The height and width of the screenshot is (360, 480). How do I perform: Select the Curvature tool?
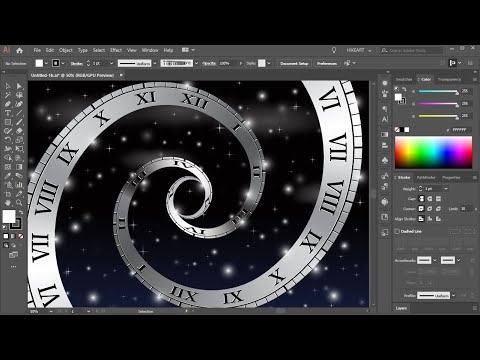click(x=19, y=104)
